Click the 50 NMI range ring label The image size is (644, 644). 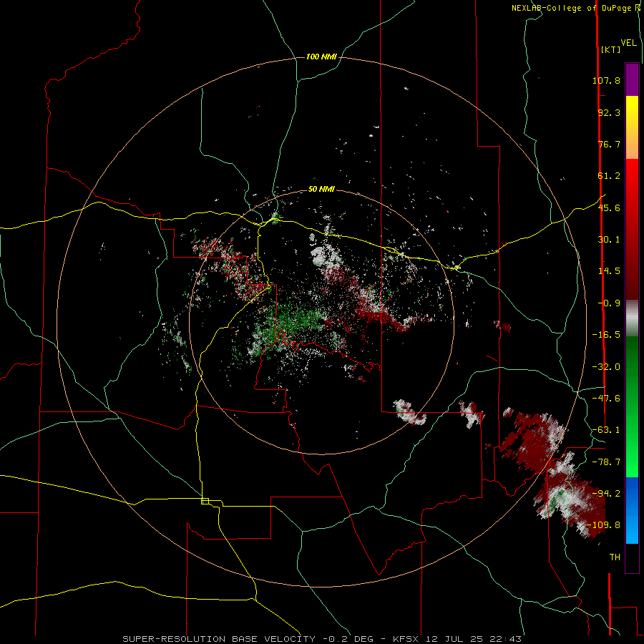click(321, 190)
